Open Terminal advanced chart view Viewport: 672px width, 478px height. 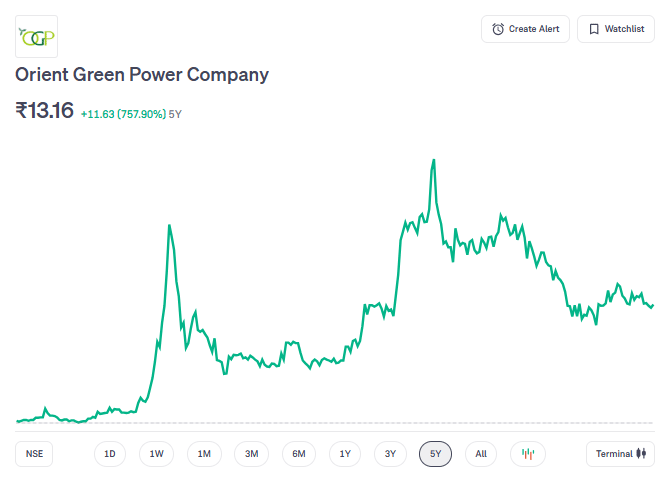click(620, 454)
